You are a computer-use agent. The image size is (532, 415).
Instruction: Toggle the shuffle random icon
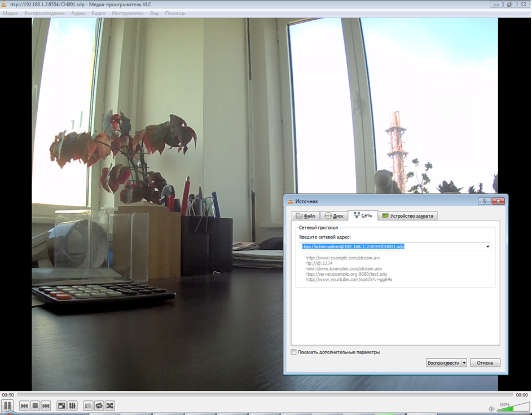coord(109,405)
